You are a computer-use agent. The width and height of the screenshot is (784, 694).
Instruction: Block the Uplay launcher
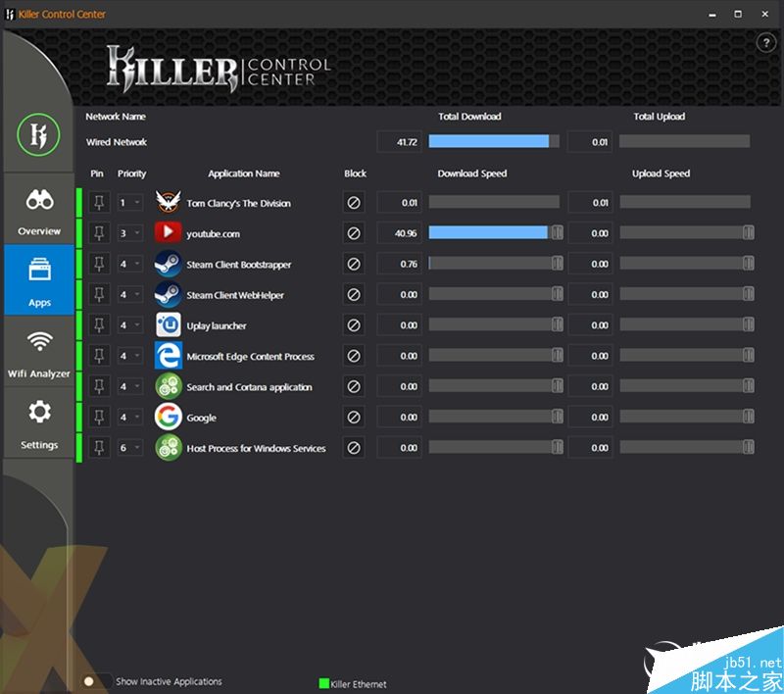pyautogui.click(x=354, y=325)
